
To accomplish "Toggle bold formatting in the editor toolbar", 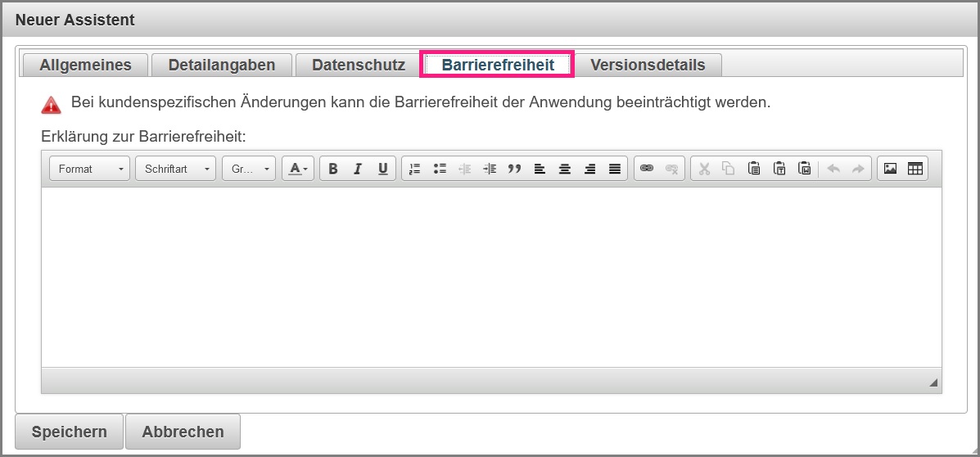I will (333, 169).
